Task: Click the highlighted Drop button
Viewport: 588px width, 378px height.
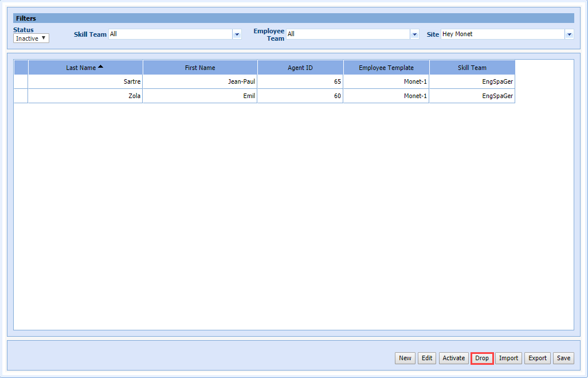Action: click(x=482, y=358)
